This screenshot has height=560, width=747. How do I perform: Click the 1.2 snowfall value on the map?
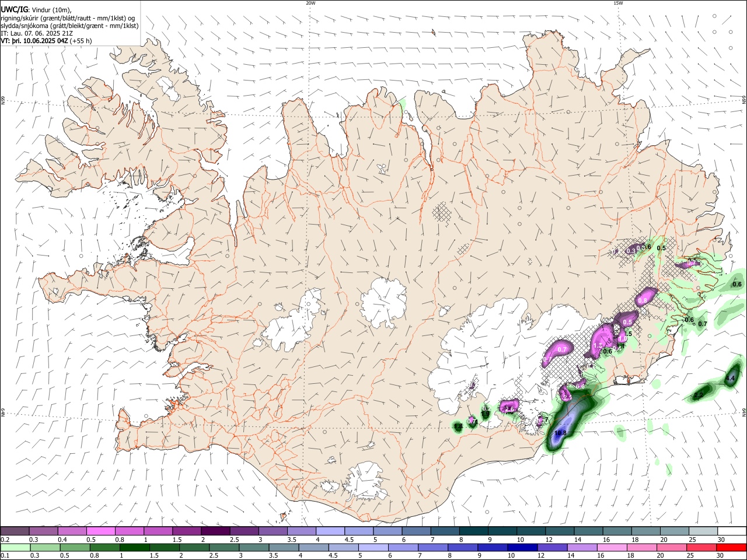[x=597, y=346]
